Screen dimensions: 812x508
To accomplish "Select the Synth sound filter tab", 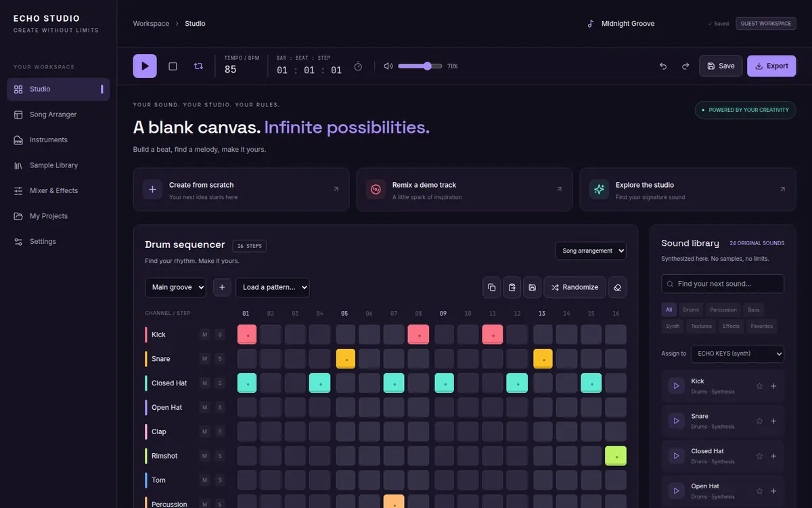I will [673, 326].
